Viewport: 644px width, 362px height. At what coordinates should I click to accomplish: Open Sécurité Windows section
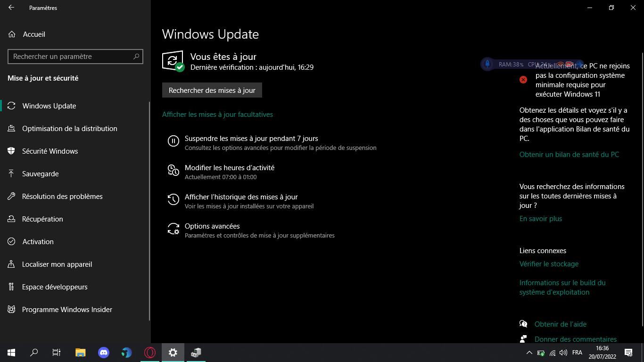click(x=50, y=151)
